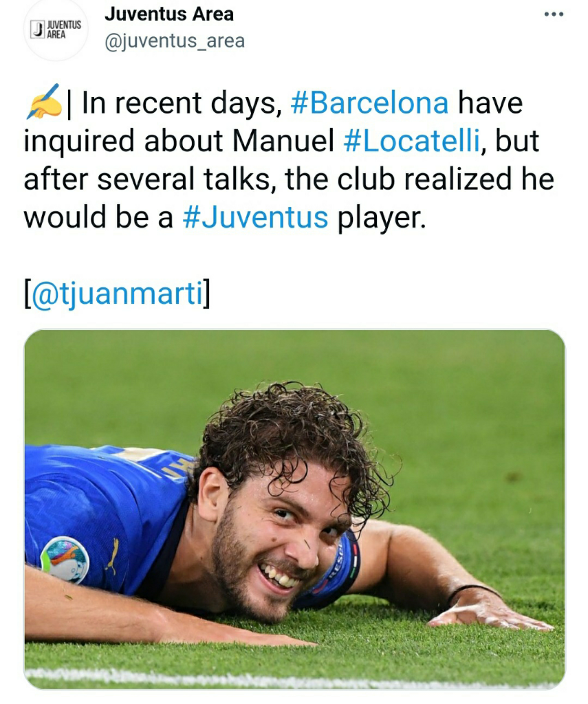Screen dimensions: 588x704
Task: Visit the @tjuanmarti mentioned profile
Action: click(x=117, y=294)
